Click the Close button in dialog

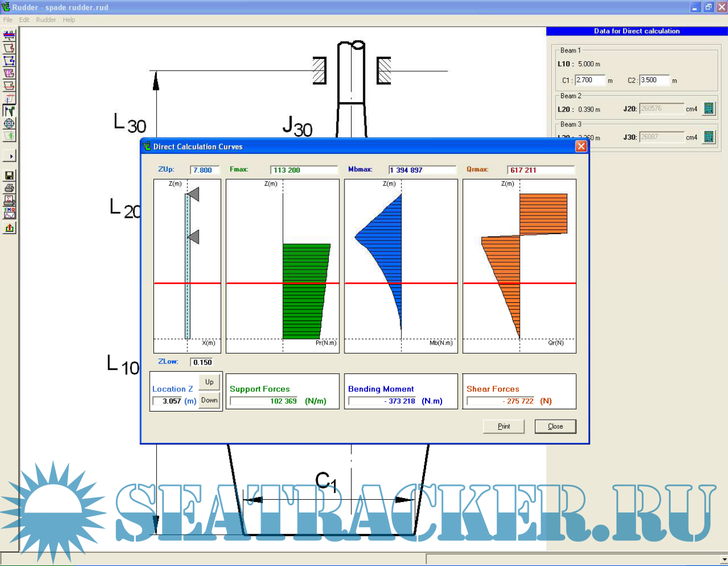point(555,426)
